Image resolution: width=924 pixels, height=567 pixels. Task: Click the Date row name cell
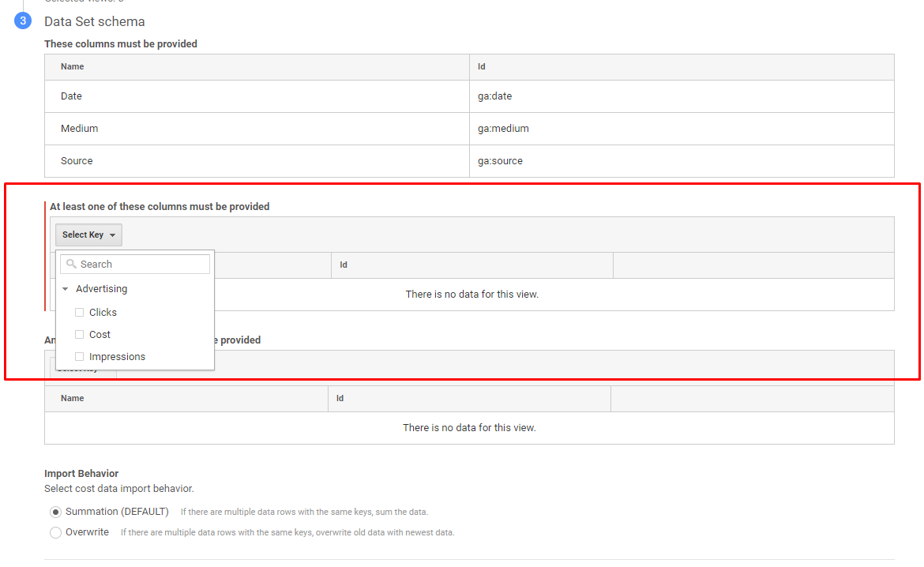pos(71,96)
